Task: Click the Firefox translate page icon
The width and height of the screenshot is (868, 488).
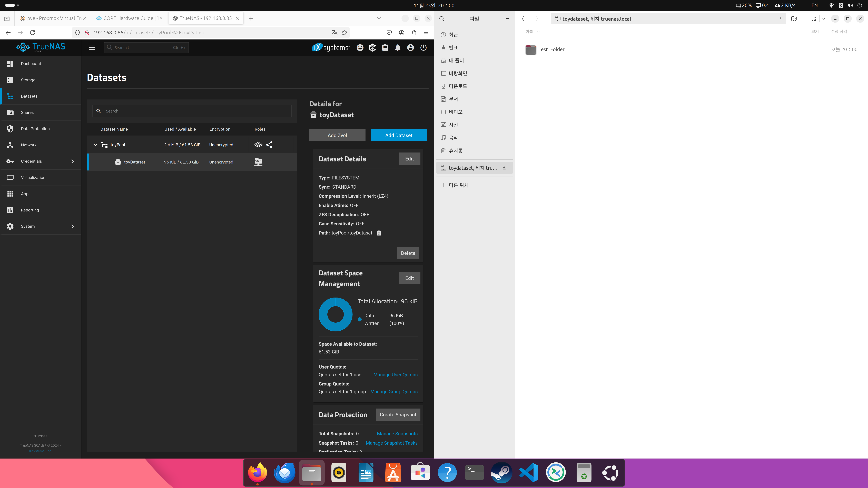Action: (x=335, y=32)
